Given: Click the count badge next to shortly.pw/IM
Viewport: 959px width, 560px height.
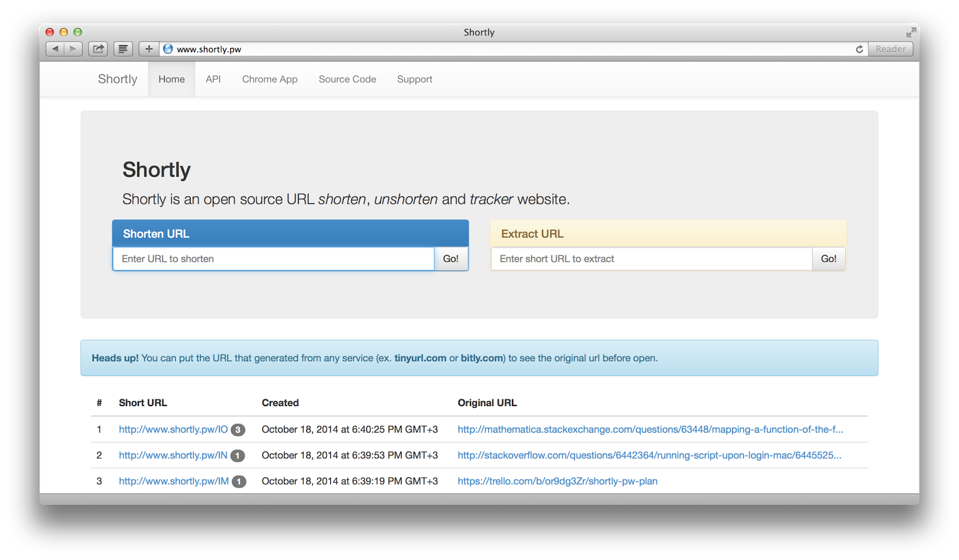Looking at the screenshot, I should coord(238,482).
